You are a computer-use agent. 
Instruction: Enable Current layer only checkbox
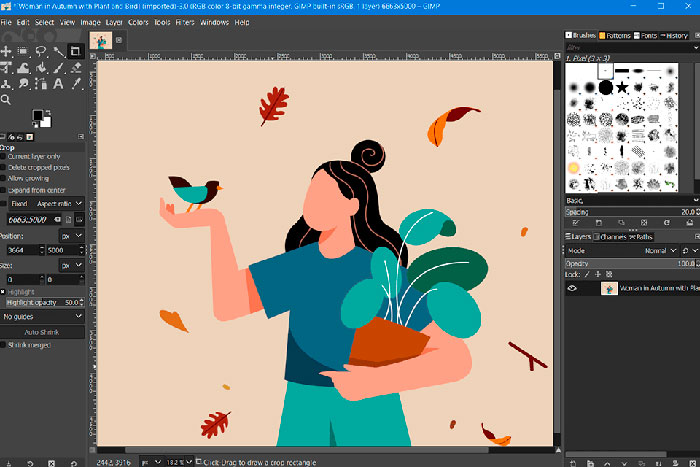pyautogui.click(x=4, y=156)
